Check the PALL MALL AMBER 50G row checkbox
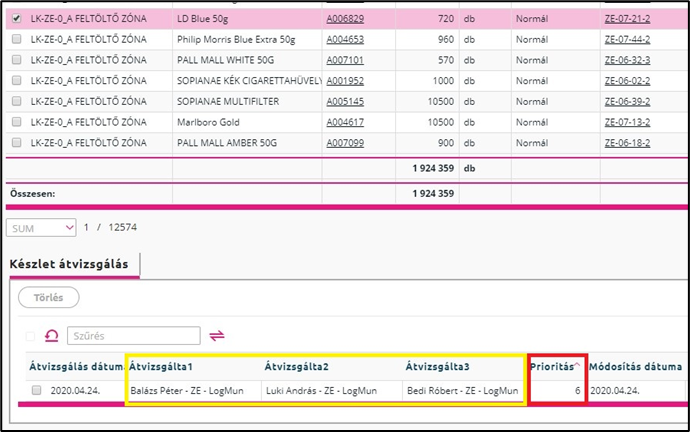690x432 pixels. coord(17,143)
